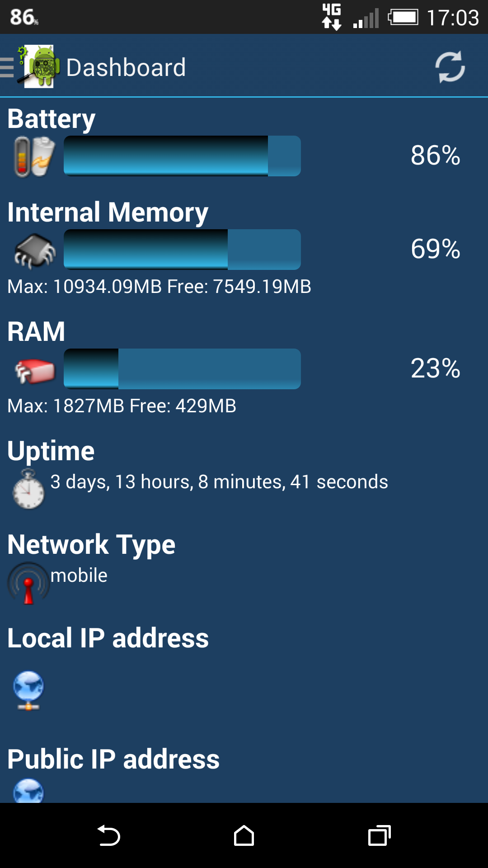Tap the Internal Memory usage bar
Image resolution: width=488 pixels, height=868 pixels.
coord(182,250)
